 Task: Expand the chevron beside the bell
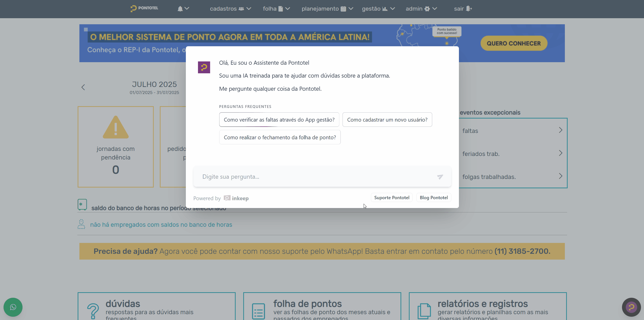(x=187, y=8)
